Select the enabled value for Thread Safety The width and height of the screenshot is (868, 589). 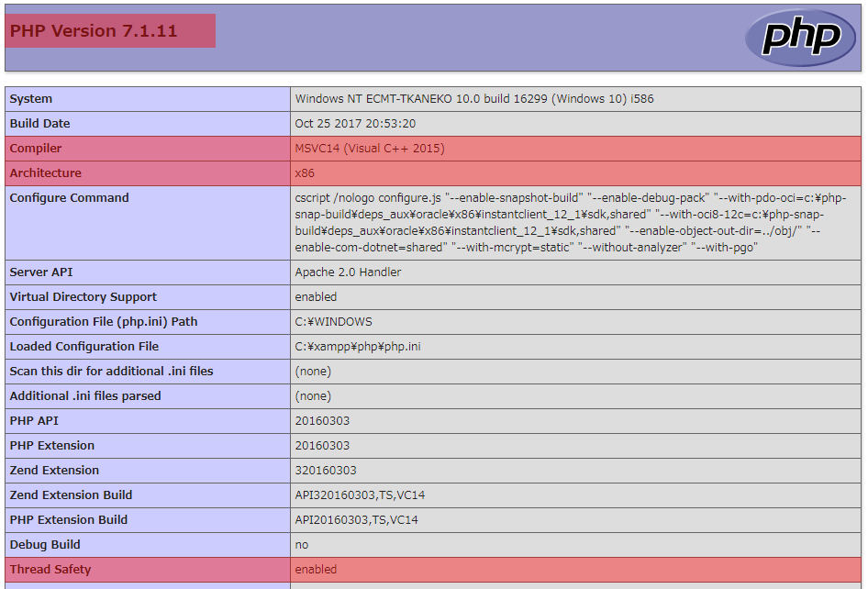coord(316,570)
